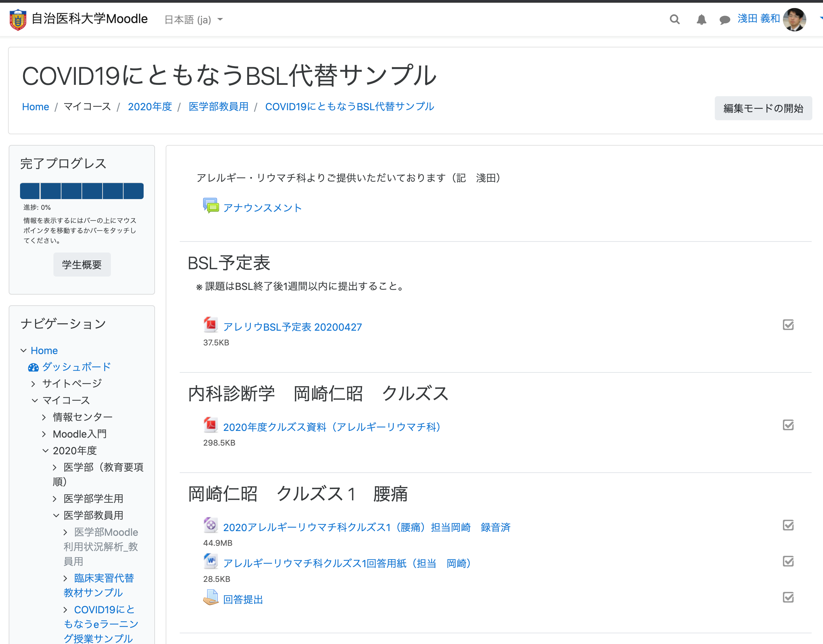Toggle completion checkbox for 回答提出
This screenshot has height=644, width=823.
coord(788,598)
